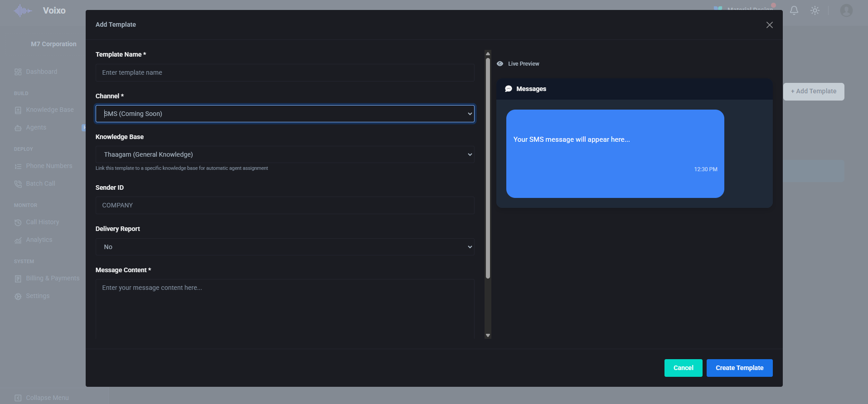868x404 pixels.
Task: Open the notifications bell icon
Action: click(794, 10)
